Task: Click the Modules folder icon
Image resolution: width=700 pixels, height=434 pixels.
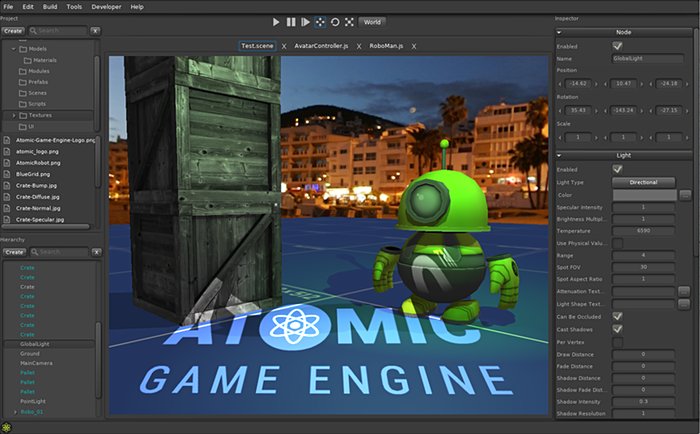Action: coord(23,71)
